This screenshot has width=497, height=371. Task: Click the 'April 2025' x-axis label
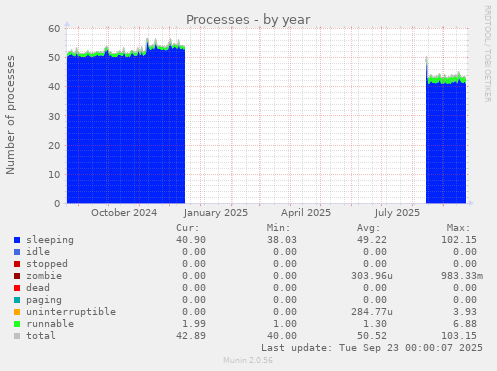(x=306, y=213)
